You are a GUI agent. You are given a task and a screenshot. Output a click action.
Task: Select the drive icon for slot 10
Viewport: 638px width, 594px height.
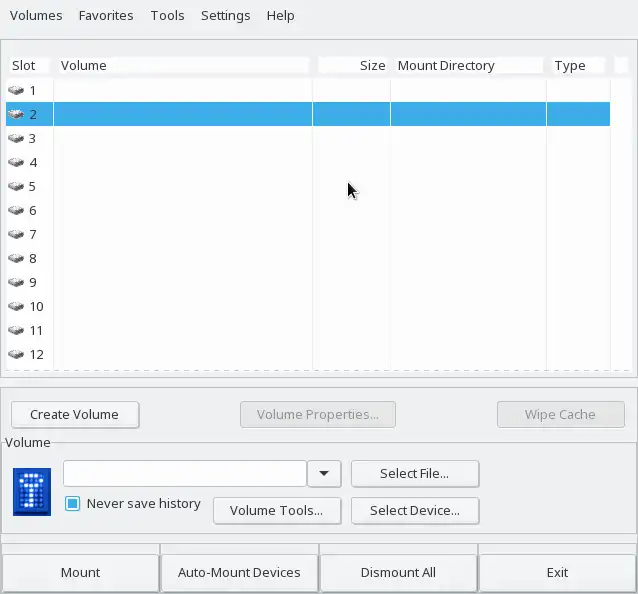pyautogui.click(x=16, y=306)
